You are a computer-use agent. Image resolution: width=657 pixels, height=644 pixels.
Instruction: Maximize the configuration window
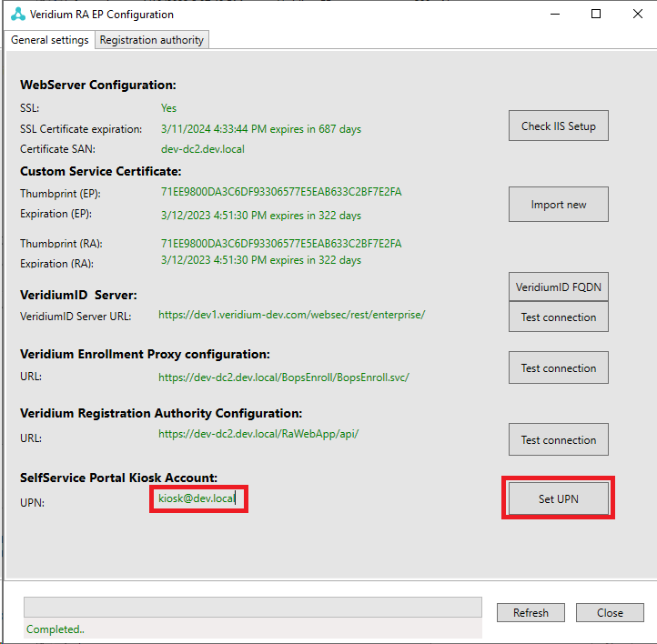pyautogui.click(x=596, y=15)
